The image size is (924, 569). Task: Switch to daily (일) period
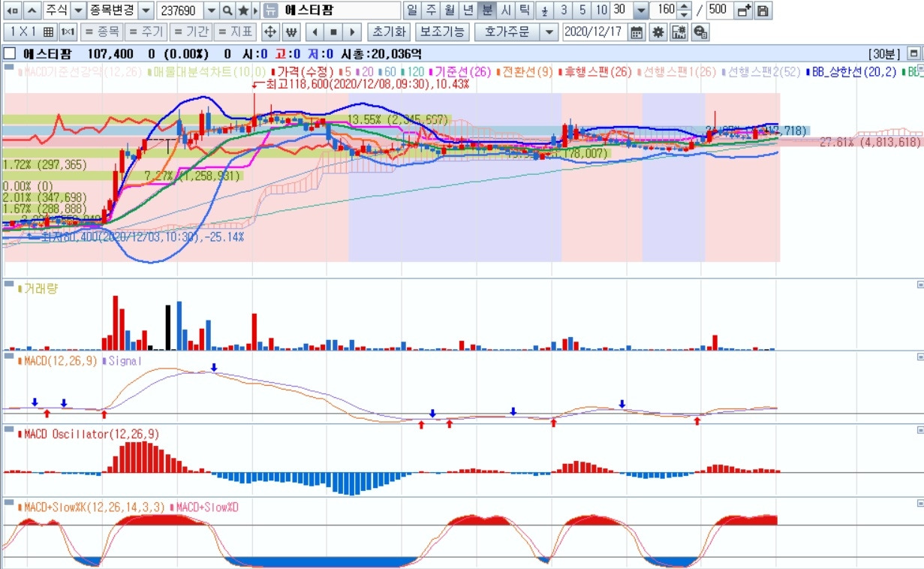(413, 11)
